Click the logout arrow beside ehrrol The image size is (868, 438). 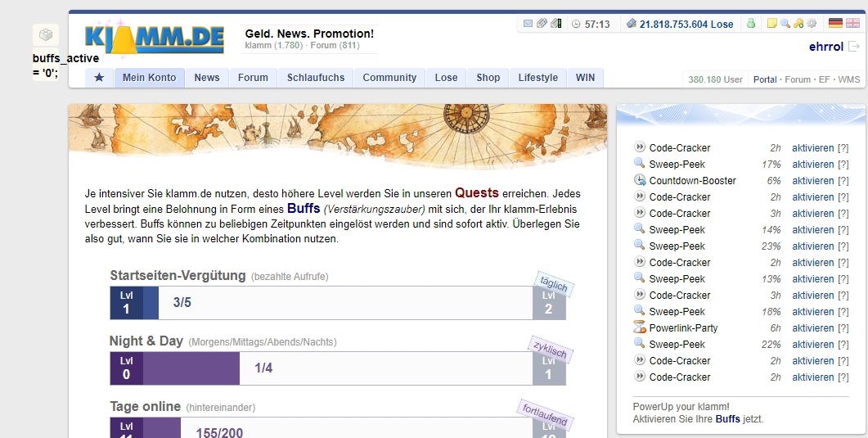click(854, 47)
